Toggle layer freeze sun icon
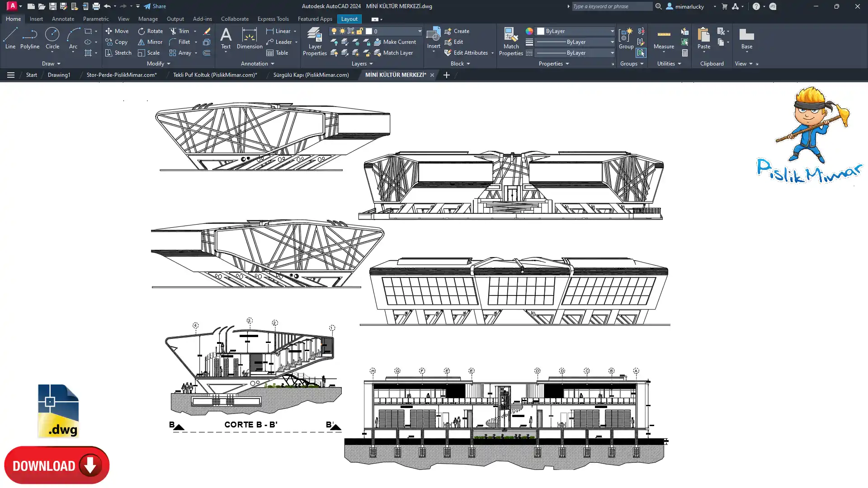 pos(342,31)
